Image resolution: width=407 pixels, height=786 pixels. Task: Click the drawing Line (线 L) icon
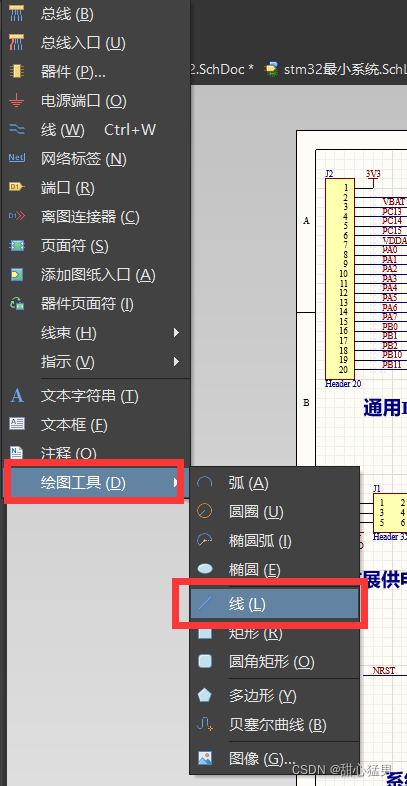[x=205, y=604]
